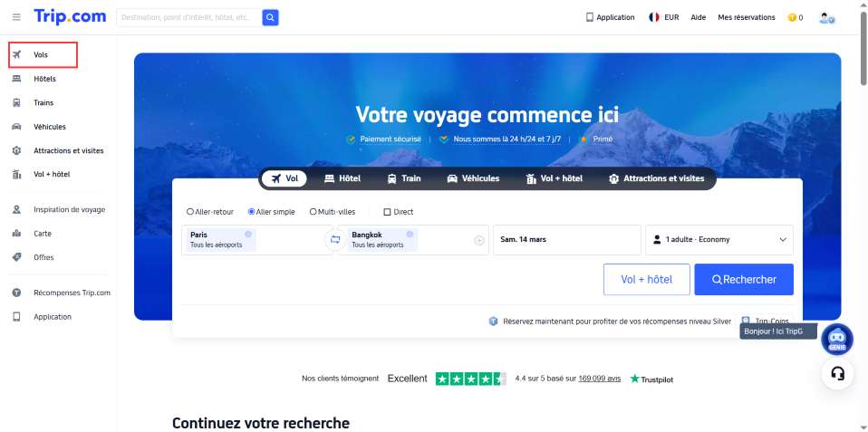Viewport: 868px width, 432px height.
Task: Click the Bonjour ! Ici TripG tooltip
Action: pos(777,331)
